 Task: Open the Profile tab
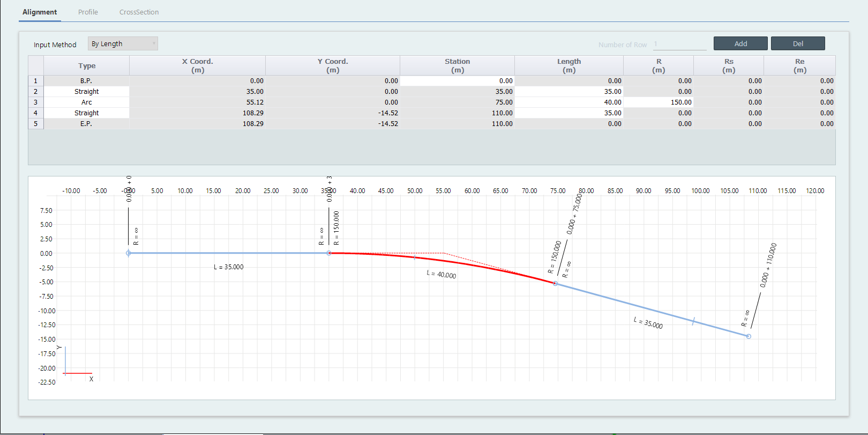click(88, 12)
